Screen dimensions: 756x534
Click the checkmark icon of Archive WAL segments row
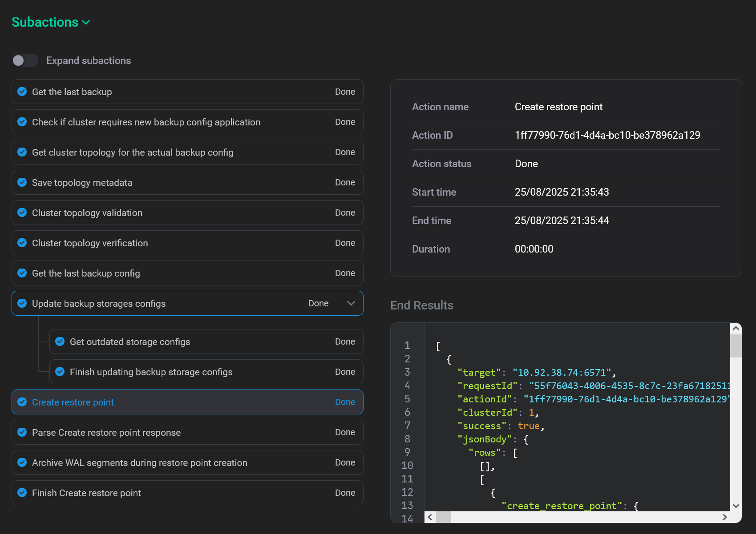[22, 462]
